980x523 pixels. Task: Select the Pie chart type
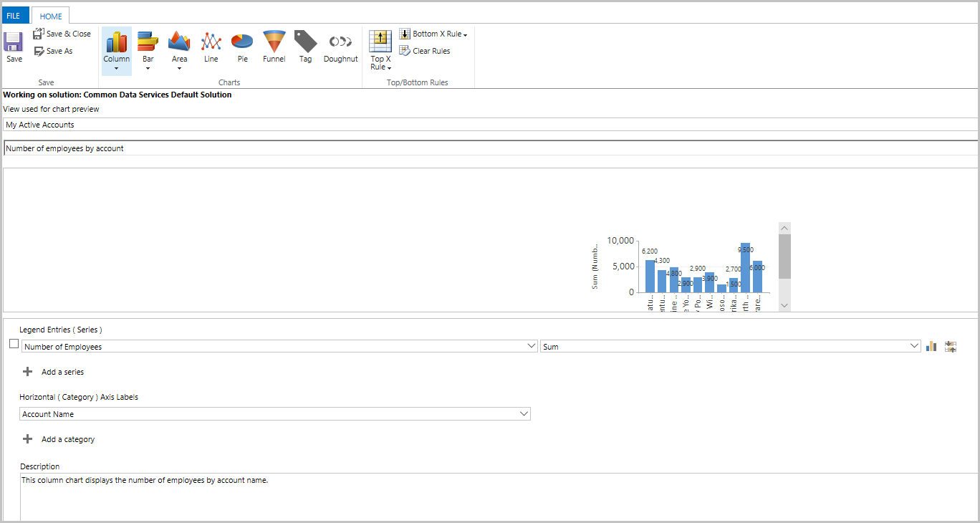(x=241, y=44)
